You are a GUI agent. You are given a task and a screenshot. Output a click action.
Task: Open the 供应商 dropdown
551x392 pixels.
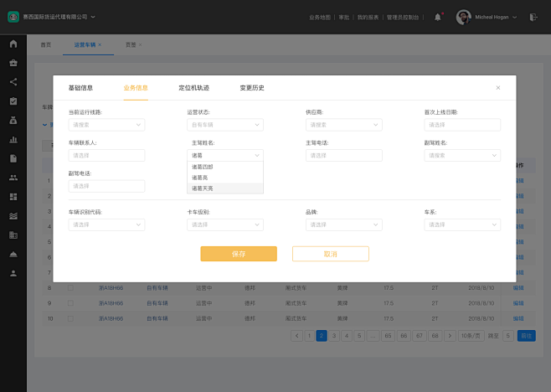(x=344, y=125)
